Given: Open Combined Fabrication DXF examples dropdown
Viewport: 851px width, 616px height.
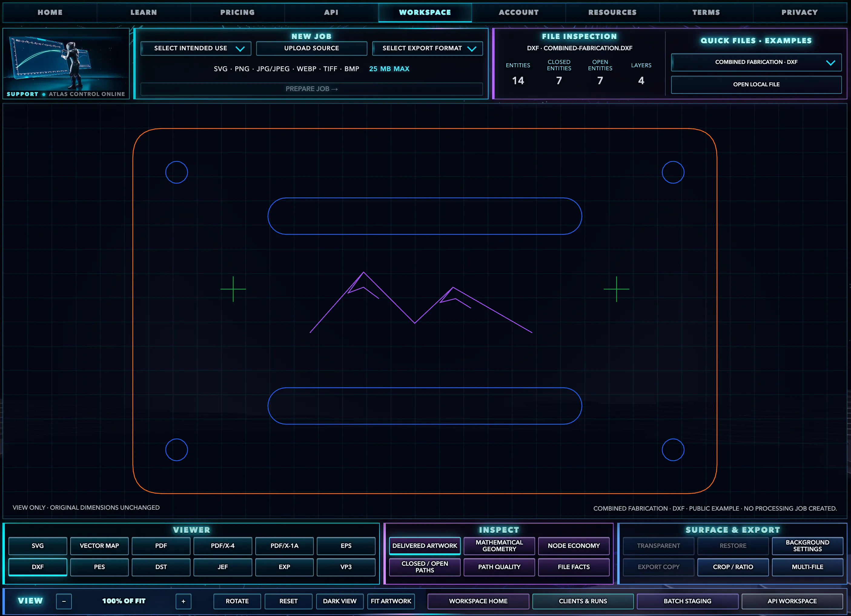Looking at the screenshot, I should pyautogui.click(x=756, y=62).
